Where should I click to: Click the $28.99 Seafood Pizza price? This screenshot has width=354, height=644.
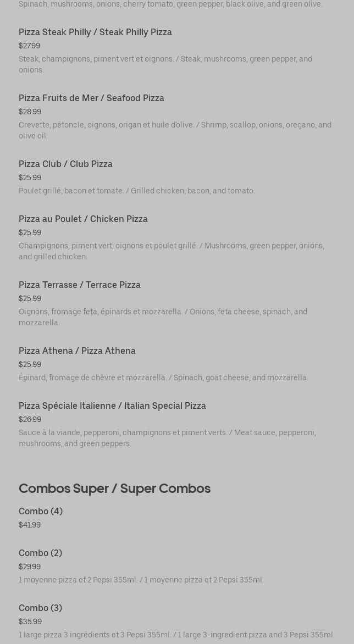[x=30, y=112]
